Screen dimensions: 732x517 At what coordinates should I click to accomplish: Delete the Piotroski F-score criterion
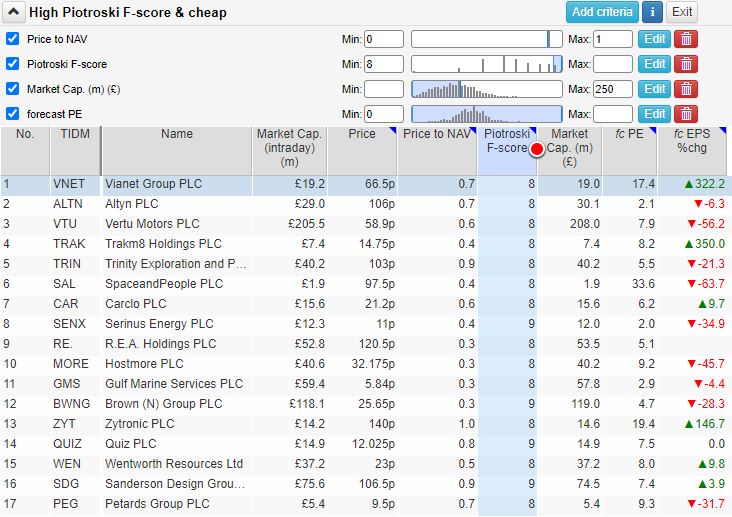point(685,64)
